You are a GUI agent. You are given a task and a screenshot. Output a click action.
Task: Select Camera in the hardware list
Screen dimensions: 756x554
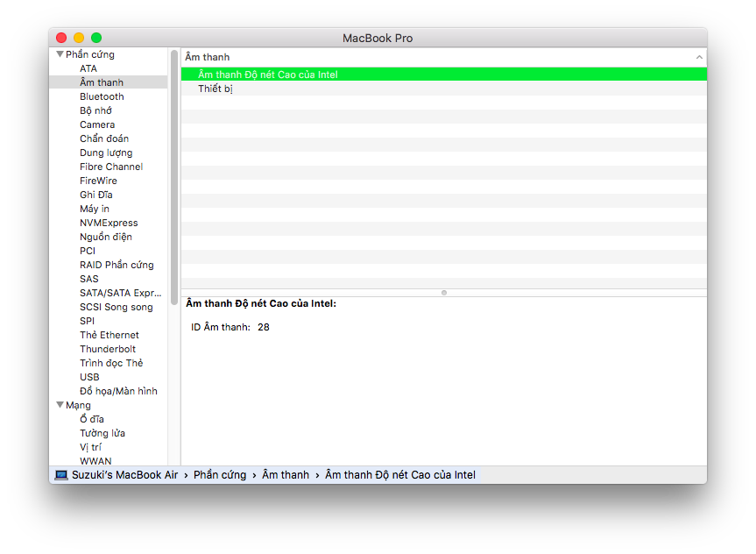[x=97, y=124]
